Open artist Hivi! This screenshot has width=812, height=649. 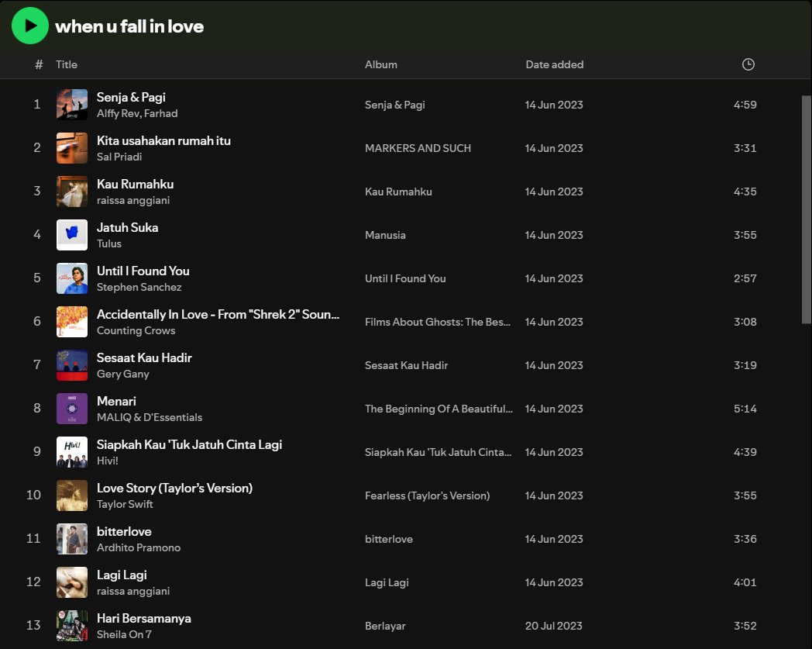(x=108, y=461)
